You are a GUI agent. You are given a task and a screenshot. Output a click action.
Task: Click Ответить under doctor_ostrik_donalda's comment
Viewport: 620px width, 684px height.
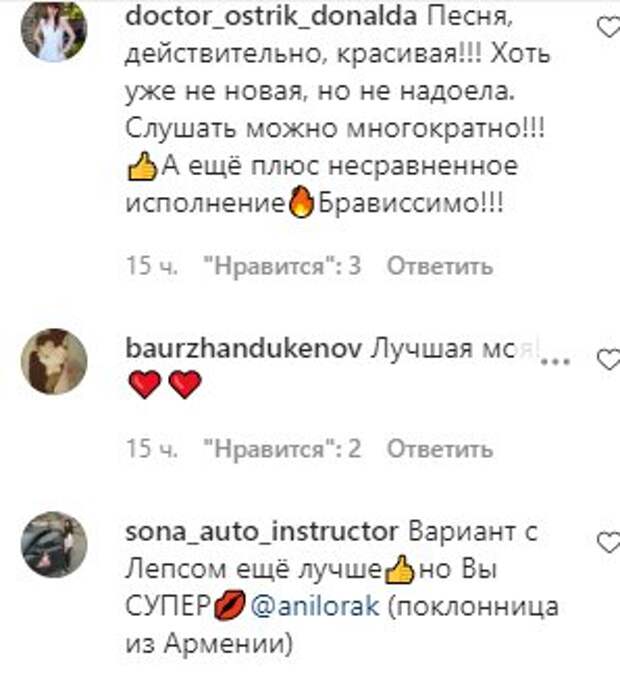tap(440, 265)
